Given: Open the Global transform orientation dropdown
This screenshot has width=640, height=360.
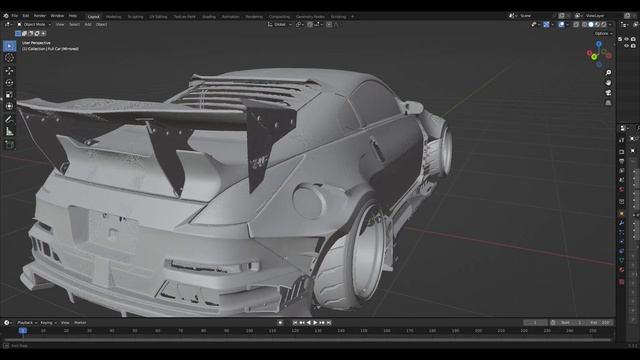Looking at the screenshot, I should click(x=280, y=24).
